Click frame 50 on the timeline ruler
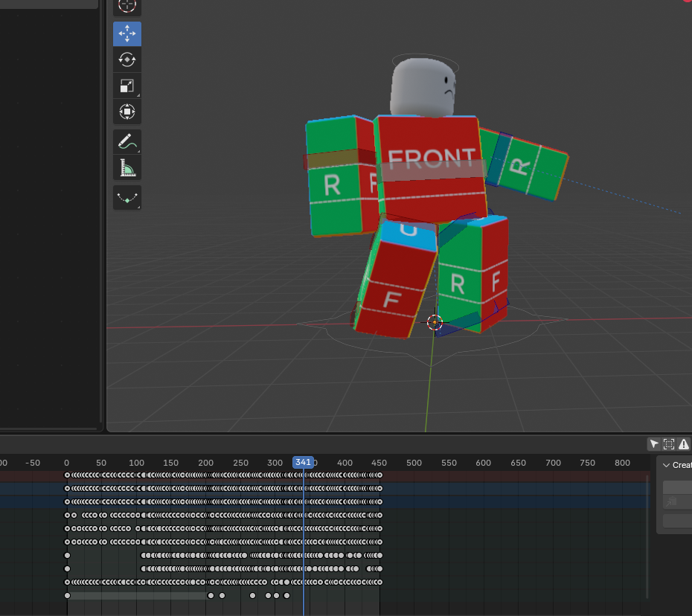The height and width of the screenshot is (616, 692). pyautogui.click(x=101, y=463)
